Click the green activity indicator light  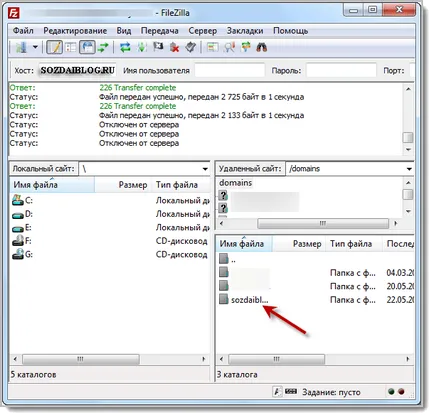pos(391,392)
